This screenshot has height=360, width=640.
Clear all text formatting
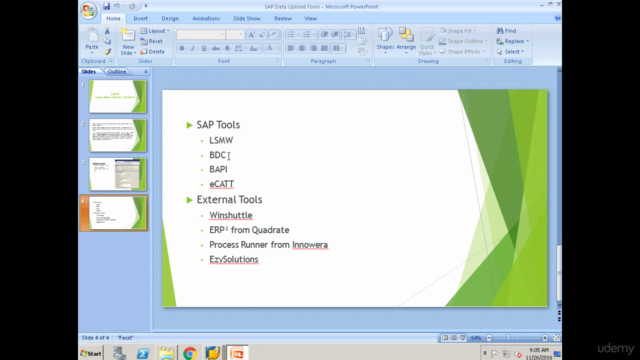click(274, 35)
